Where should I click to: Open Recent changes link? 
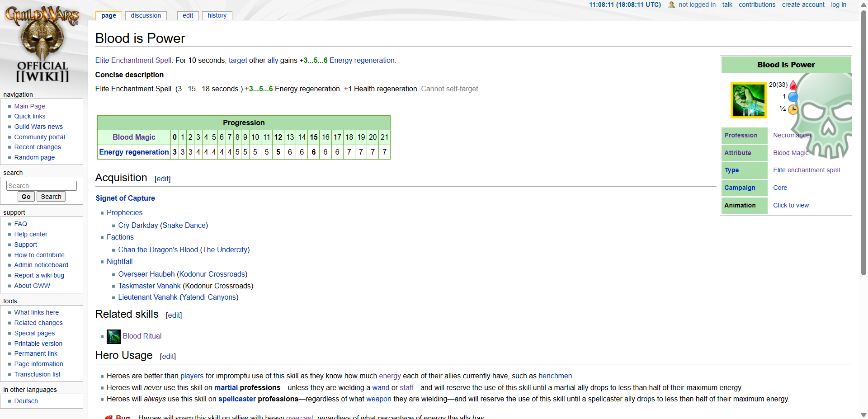coord(38,147)
